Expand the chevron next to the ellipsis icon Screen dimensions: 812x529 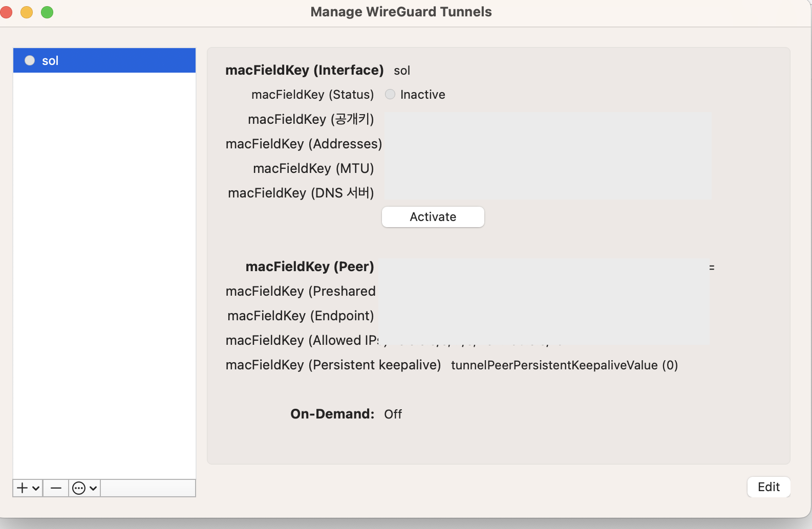click(93, 489)
